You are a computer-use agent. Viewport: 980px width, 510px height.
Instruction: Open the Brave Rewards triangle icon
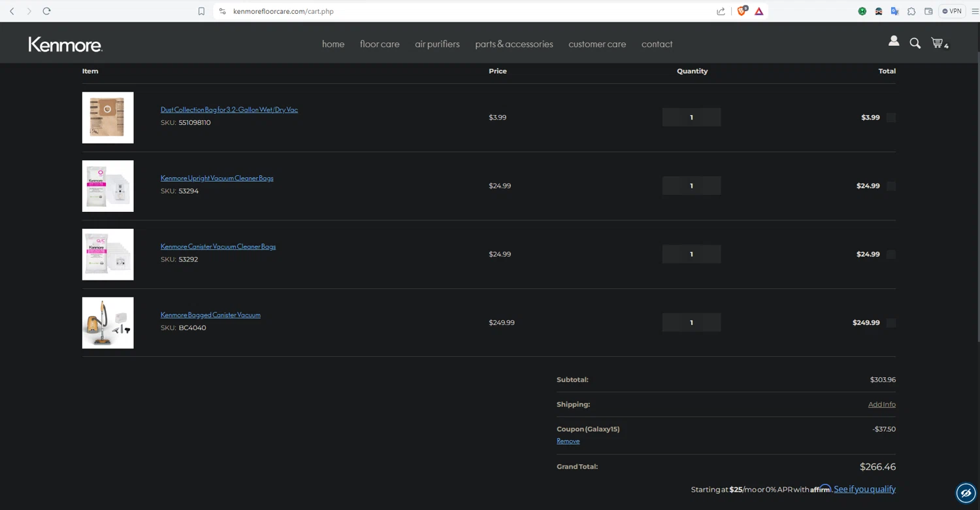click(x=759, y=11)
